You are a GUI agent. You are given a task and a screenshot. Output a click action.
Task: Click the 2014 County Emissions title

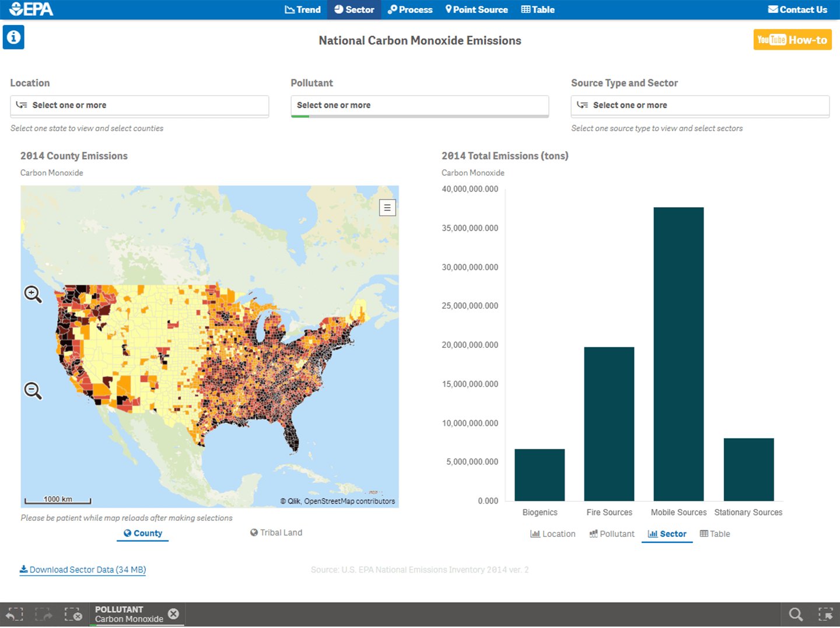(x=74, y=156)
